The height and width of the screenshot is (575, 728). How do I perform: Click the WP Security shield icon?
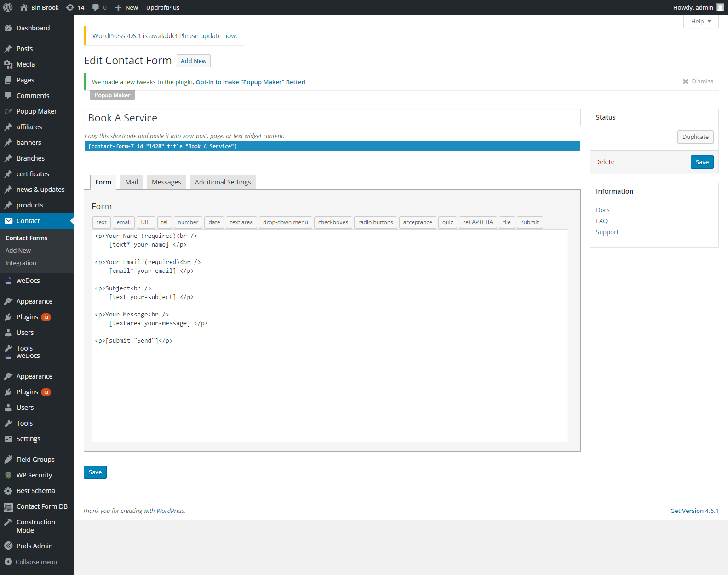(x=8, y=475)
